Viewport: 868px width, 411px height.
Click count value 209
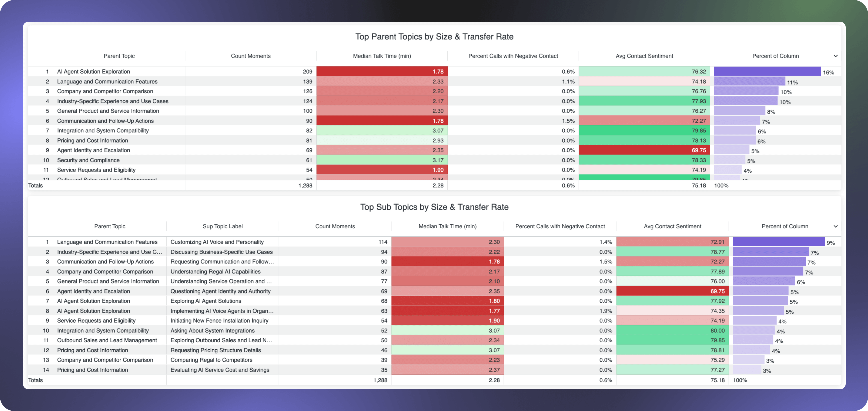[307, 71]
